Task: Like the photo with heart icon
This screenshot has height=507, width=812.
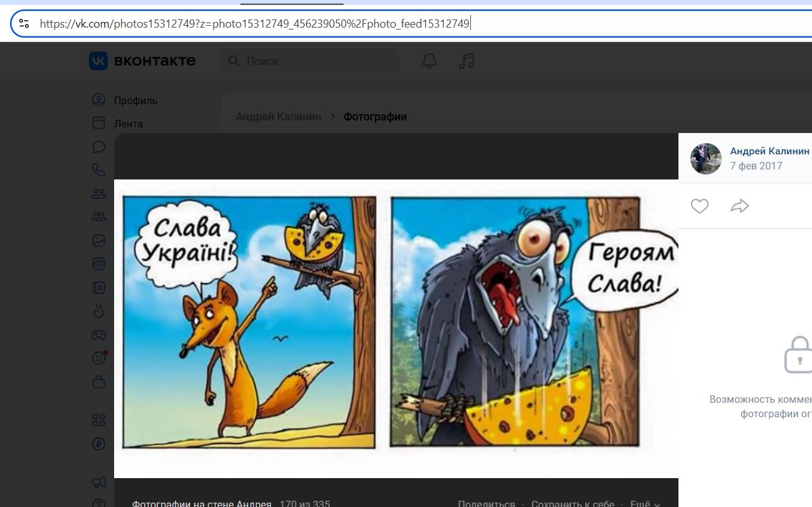Action: tap(700, 206)
